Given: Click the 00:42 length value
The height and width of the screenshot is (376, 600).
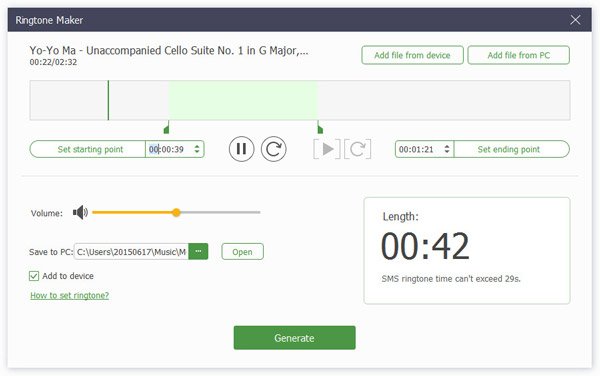Looking at the screenshot, I should pos(425,247).
